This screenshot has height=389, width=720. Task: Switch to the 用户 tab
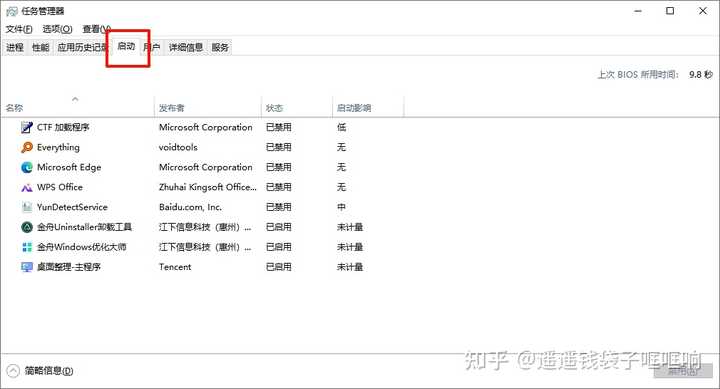[x=152, y=47]
